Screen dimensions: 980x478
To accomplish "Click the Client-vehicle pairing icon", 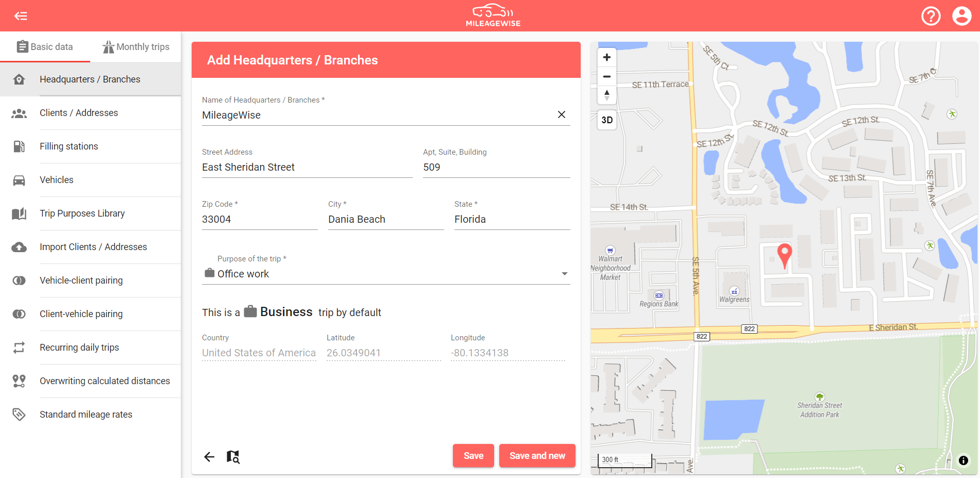I will [x=19, y=314].
